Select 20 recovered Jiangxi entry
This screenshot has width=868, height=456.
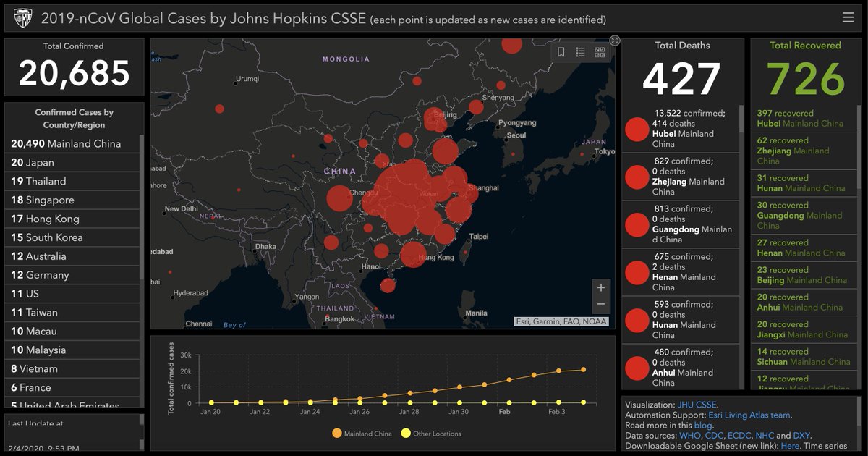click(804, 329)
